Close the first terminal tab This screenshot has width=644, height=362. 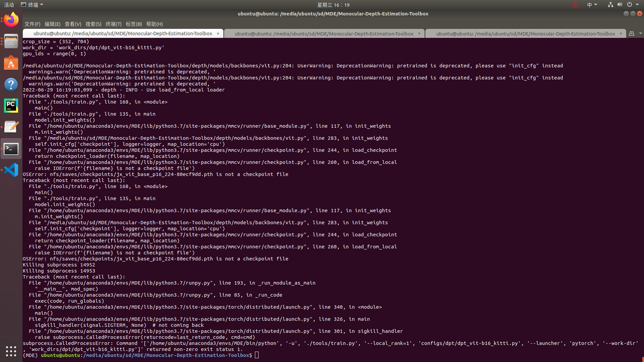click(218, 34)
